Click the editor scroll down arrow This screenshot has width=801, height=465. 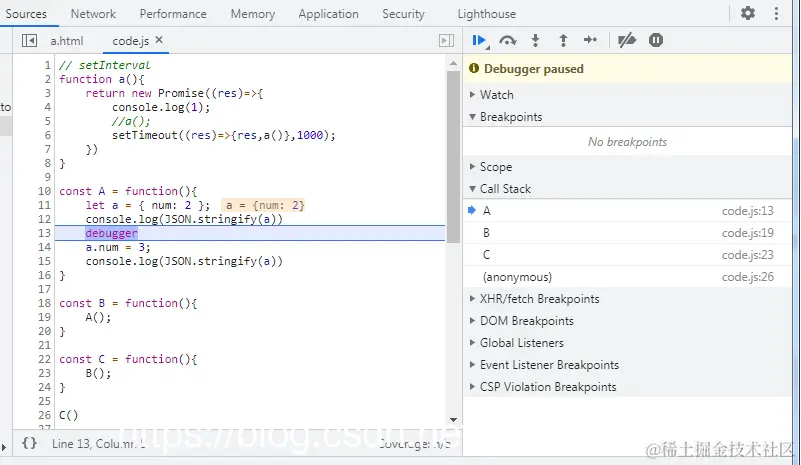tap(453, 420)
